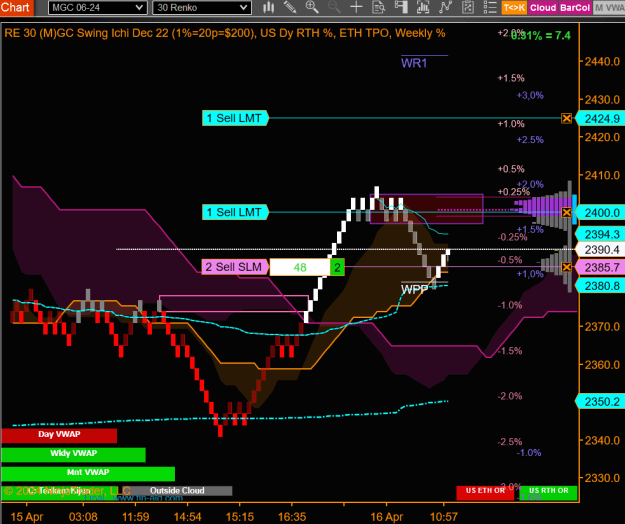Click the quantity field showing 48
This screenshot has height=524, width=625.
coord(300,267)
